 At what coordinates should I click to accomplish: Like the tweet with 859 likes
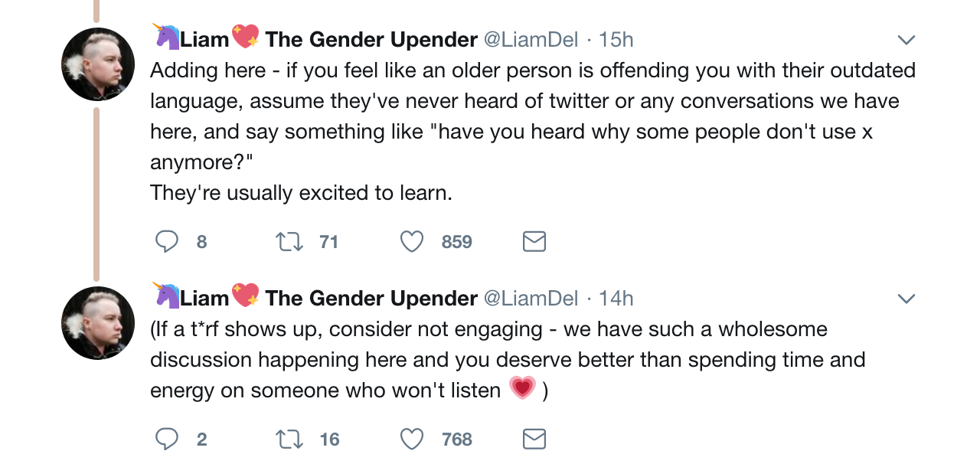(412, 242)
